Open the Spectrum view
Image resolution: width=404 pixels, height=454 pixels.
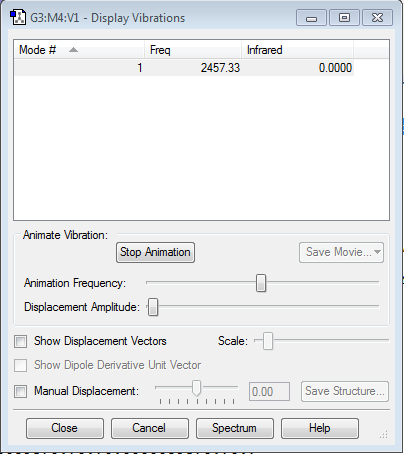(235, 428)
